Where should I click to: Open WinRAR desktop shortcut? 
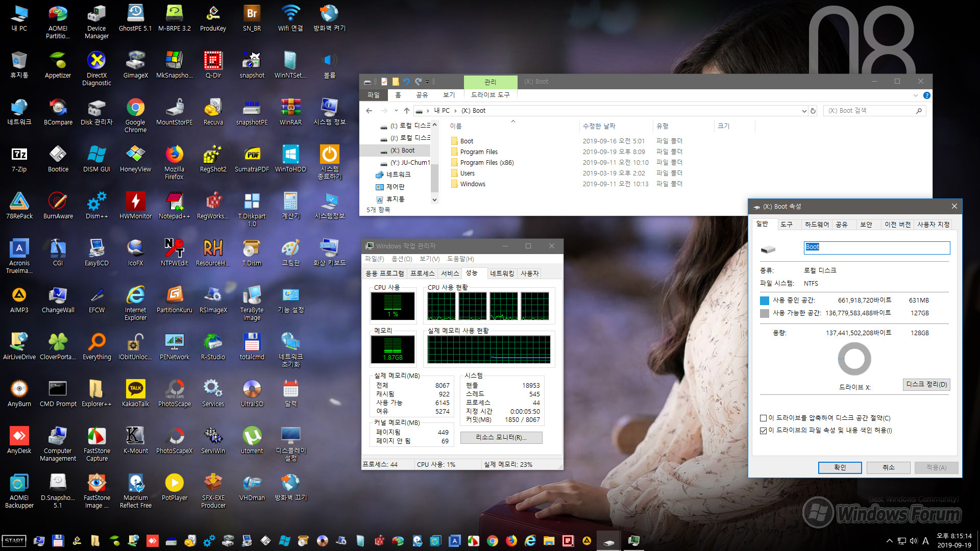(290, 112)
